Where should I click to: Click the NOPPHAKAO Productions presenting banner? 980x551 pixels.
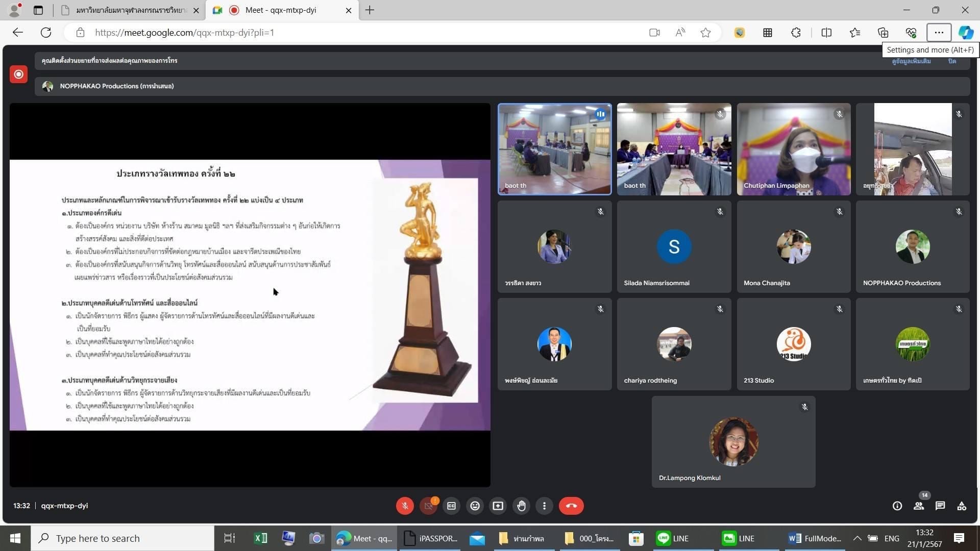click(x=502, y=86)
